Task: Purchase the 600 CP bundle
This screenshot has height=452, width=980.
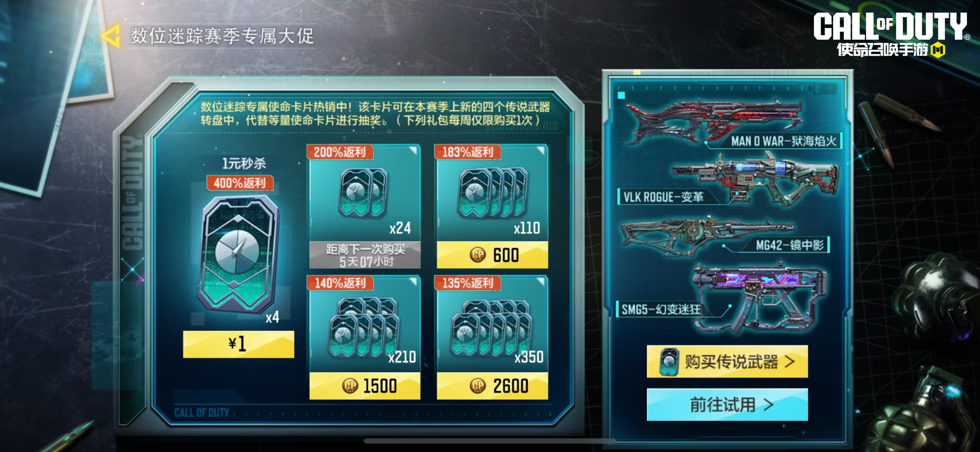Action: pos(492,254)
